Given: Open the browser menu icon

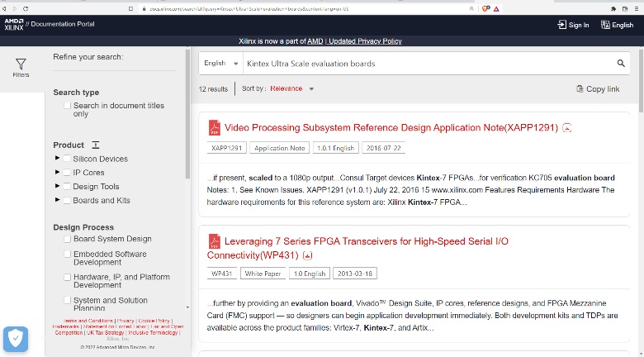Looking at the screenshot, I should pyautogui.click(x=637, y=8).
